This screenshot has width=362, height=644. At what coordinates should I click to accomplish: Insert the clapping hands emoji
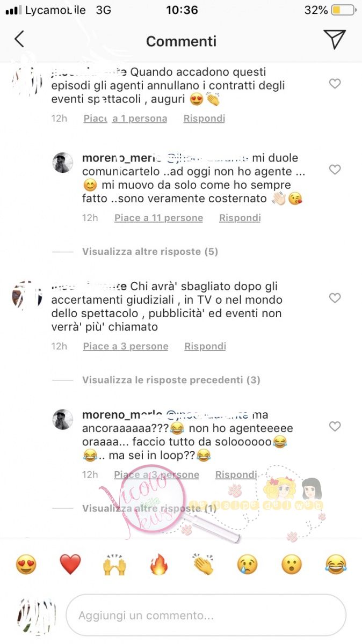coord(203,565)
